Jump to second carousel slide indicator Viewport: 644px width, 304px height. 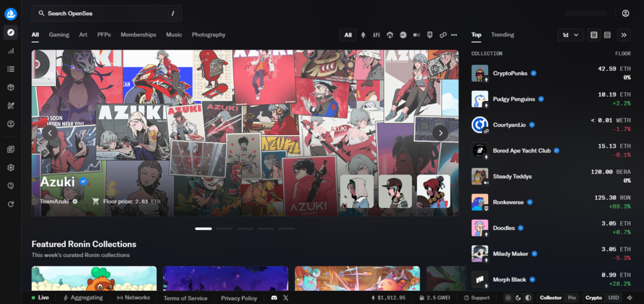[225, 229]
